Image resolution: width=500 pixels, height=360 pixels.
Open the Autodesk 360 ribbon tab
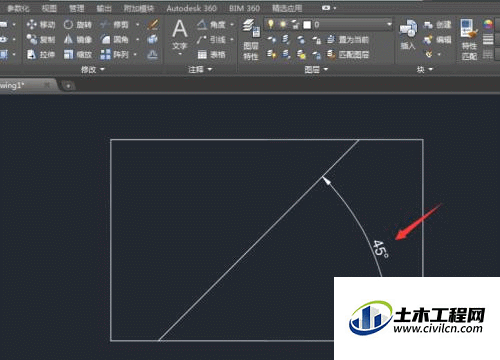pos(191,8)
